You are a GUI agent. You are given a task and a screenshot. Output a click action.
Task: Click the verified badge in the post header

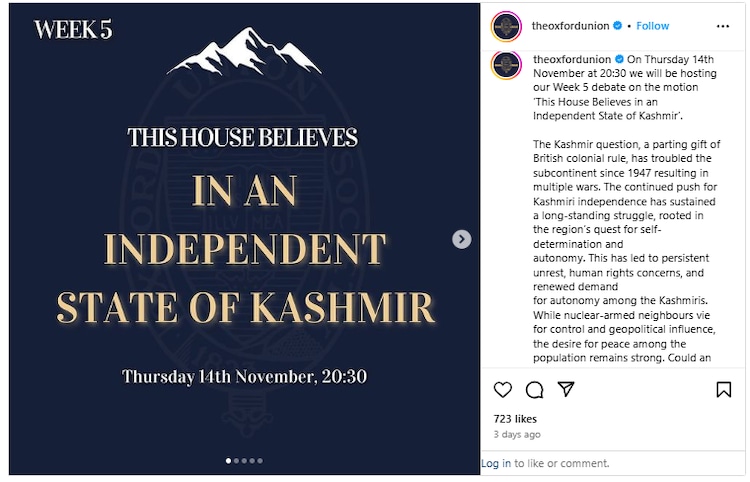pyautogui.click(x=619, y=26)
